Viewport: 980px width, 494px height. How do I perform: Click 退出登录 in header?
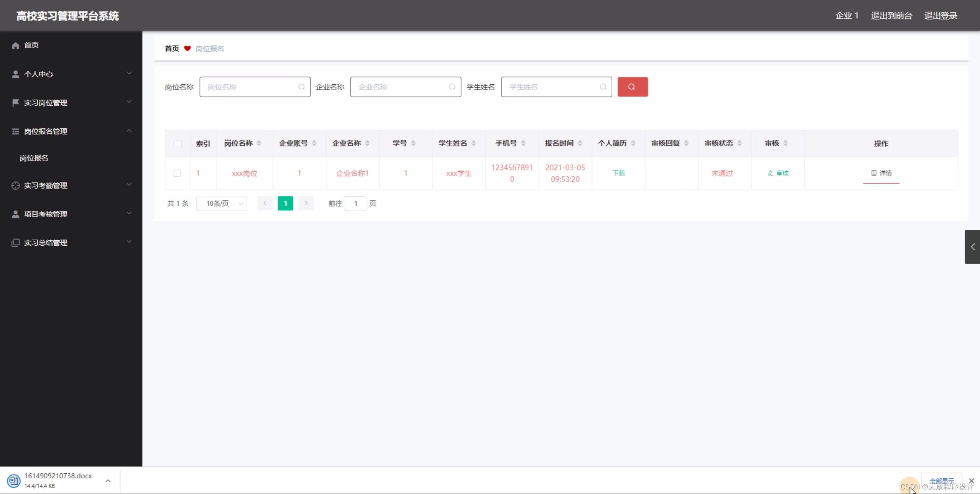[941, 16]
